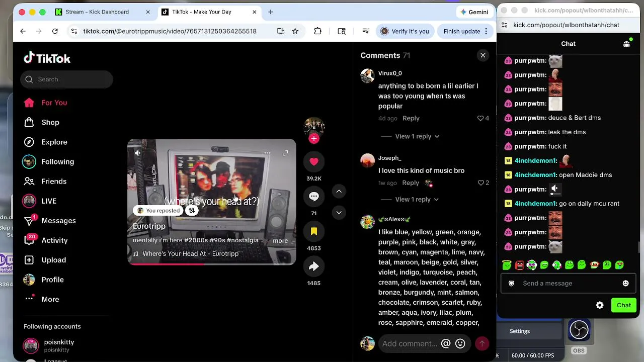Open Chrome's three-dot menu beside Finish update
This screenshot has height=362, width=644.
pos(486,31)
